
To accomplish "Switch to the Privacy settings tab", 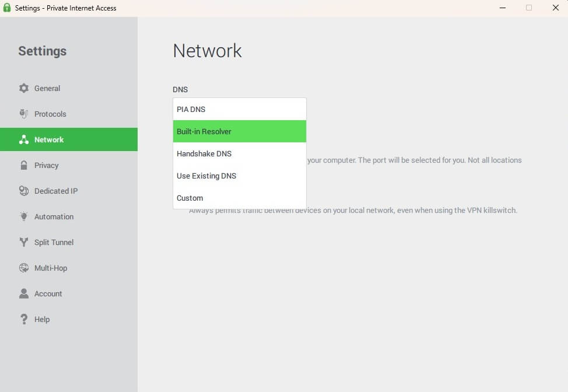I will pos(47,165).
